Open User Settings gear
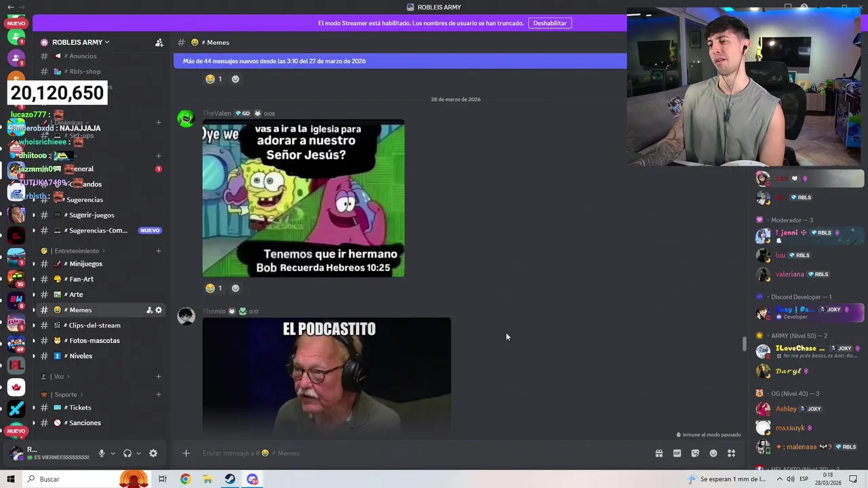 pos(153,453)
